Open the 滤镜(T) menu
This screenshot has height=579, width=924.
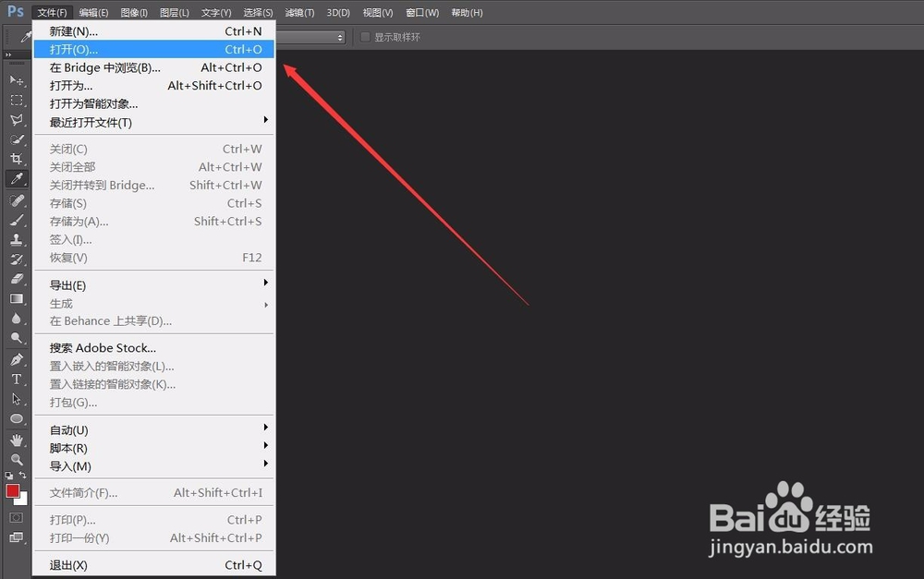tap(299, 12)
